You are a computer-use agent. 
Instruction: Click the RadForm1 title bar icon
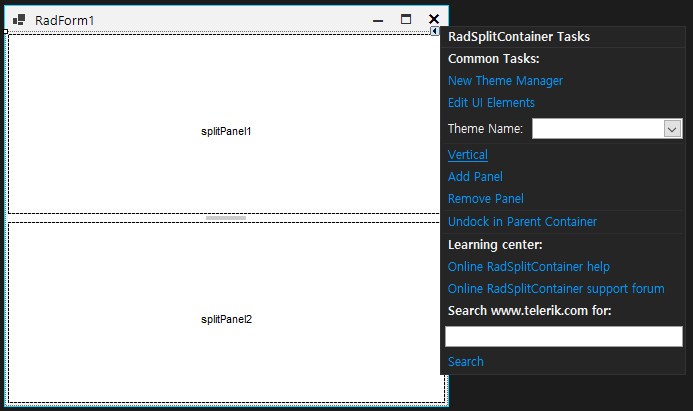19,20
